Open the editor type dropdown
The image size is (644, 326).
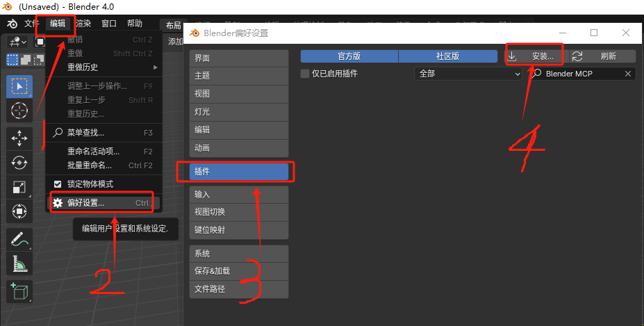coord(18,42)
